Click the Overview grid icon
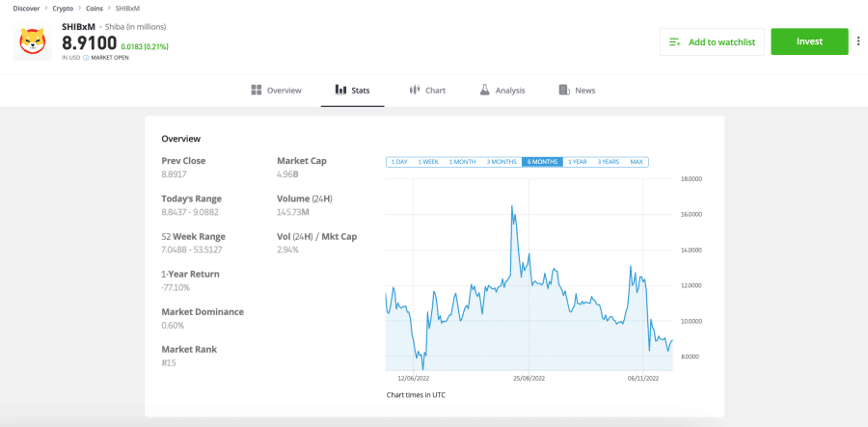The width and height of the screenshot is (868, 427). (x=256, y=91)
